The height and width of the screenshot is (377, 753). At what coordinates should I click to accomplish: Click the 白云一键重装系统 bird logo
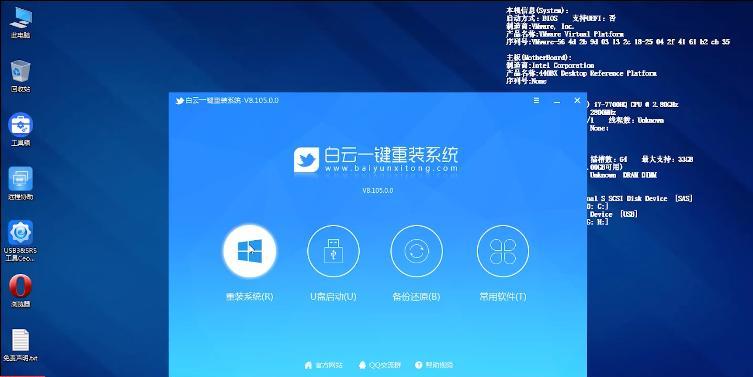click(x=306, y=160)
